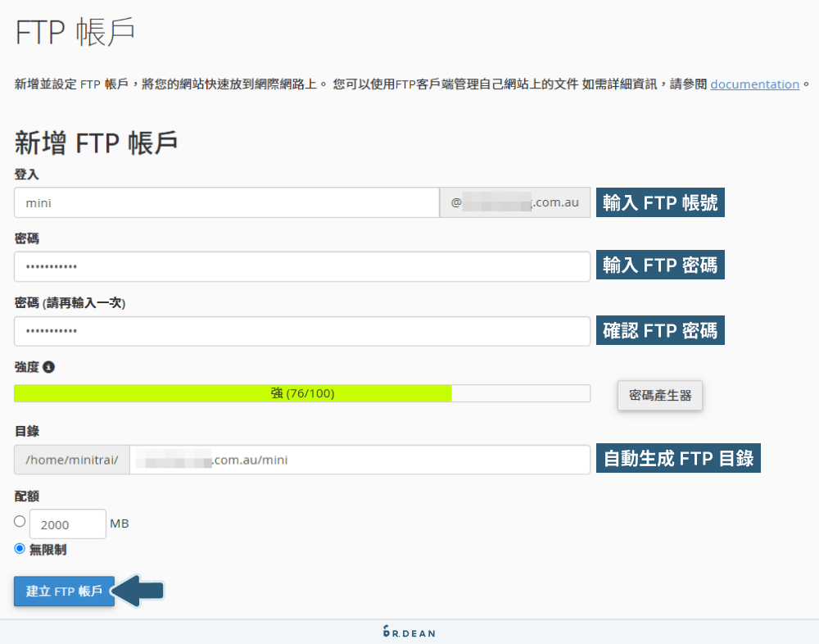The height and width of the screenshot is (644, 819).
Task: Click the /home/minitrai/ path prefix
Action: click(70, 460)
